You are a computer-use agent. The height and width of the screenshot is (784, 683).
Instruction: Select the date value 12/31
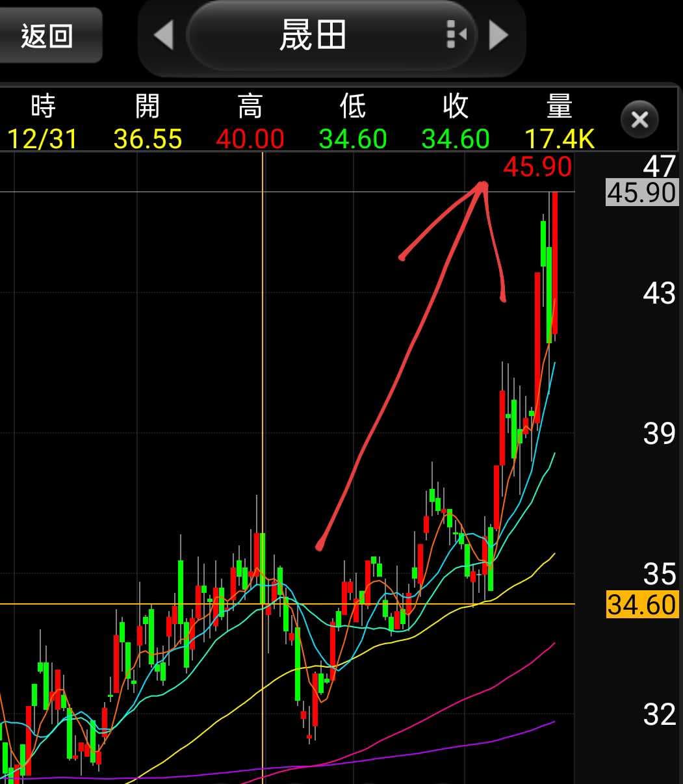click(x=42, y=139)
